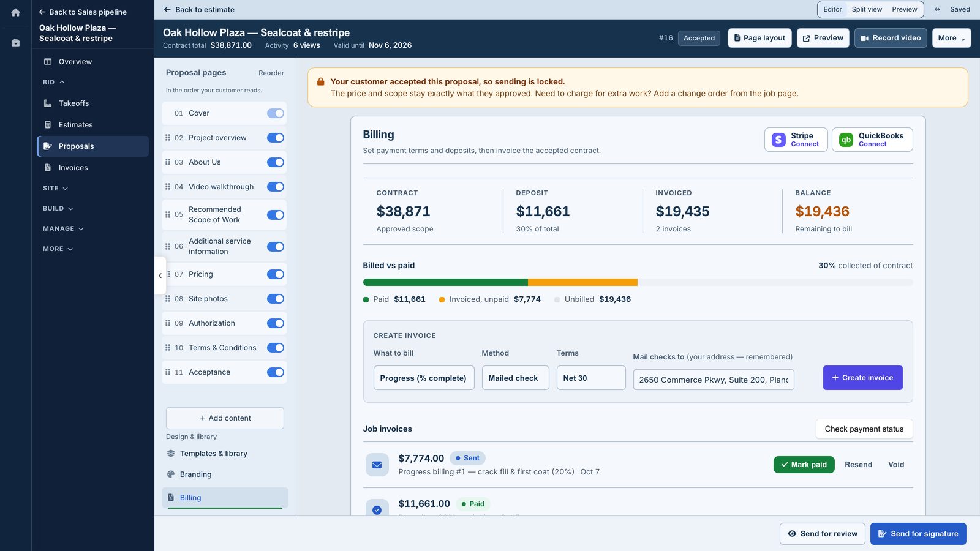Toggle the Site photos page switch
Image resolution: width=980 pixels, height=551 pixels.
(x=276, y=299)
